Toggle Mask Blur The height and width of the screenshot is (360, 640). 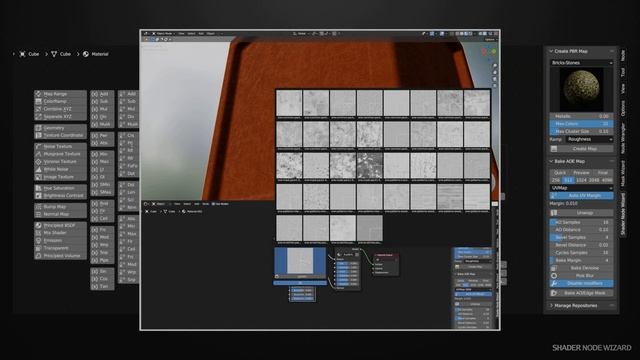[581, 276]
